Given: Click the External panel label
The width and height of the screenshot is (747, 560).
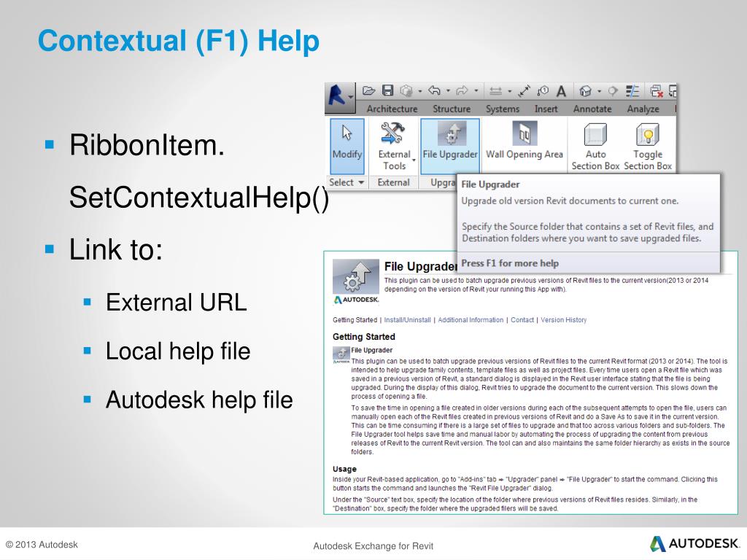Looking at the screenshot, I should click(393, 182).
